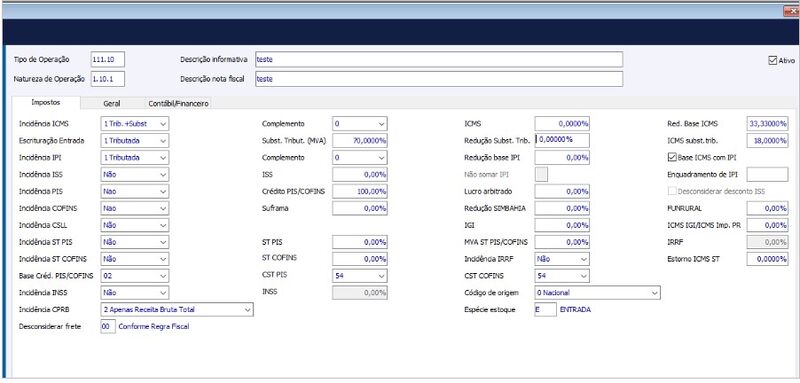Click the Suframa percentage field
The width and height of the screenshot is (800, 383).
point(360,208)
